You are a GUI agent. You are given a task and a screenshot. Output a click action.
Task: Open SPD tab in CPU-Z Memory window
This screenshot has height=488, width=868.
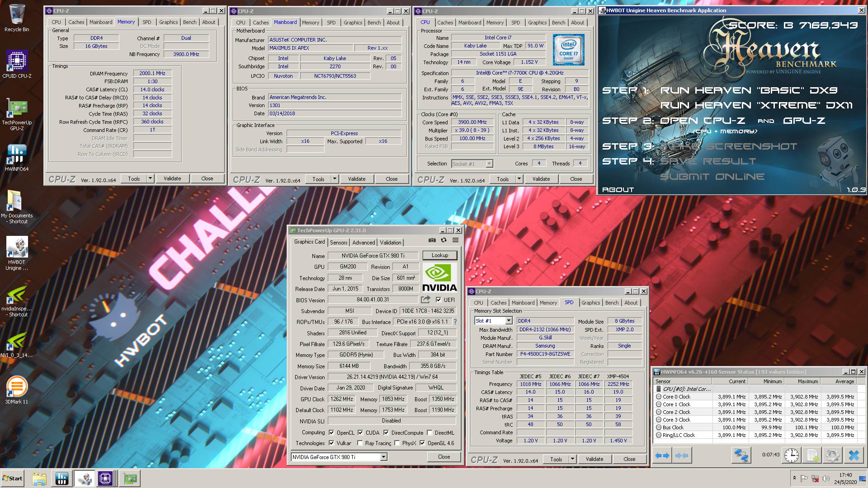pos(147,22)
